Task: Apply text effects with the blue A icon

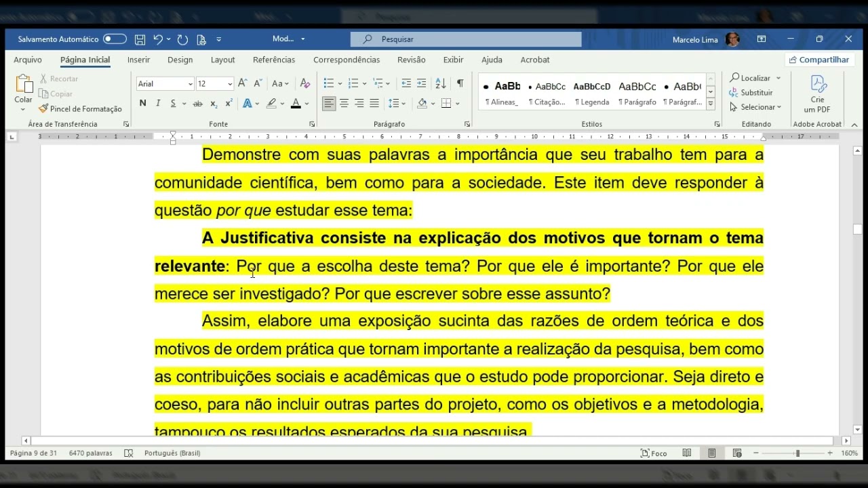Action: click(247, 103)
